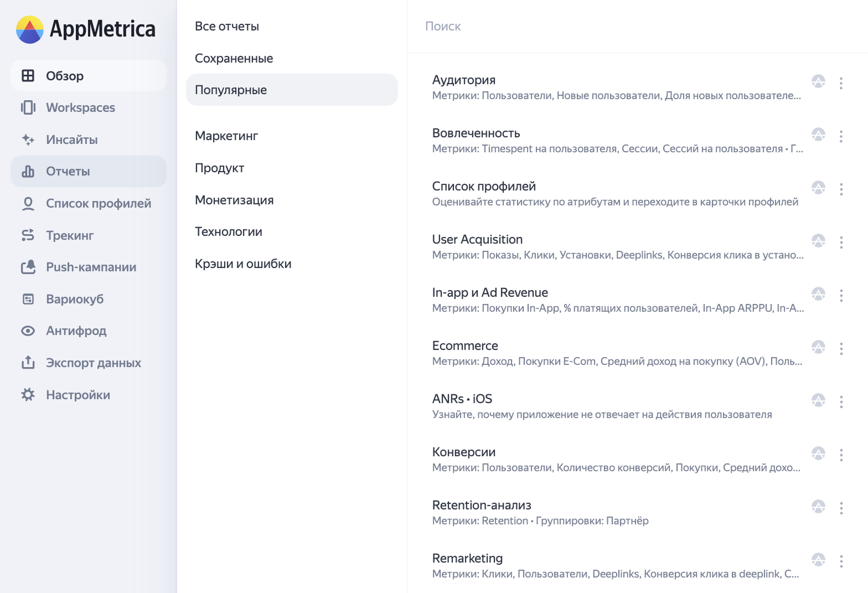The height and width of the screenshot is (593, 868).
Task: Open Антифрод eye icon section
Action: pos(28,331)
